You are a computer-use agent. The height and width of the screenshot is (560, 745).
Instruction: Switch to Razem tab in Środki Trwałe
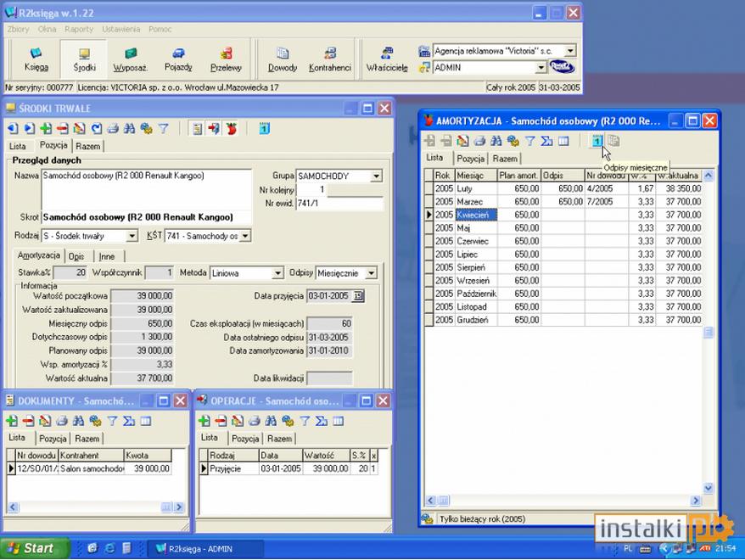pyautogui.click(x=88, y=146)
